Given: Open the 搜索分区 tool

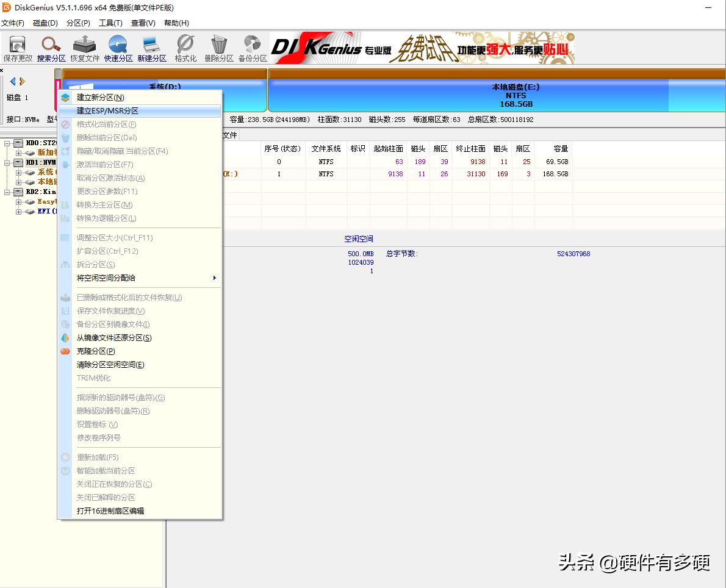Looking at the screenshot, I should tap(51, 48).
